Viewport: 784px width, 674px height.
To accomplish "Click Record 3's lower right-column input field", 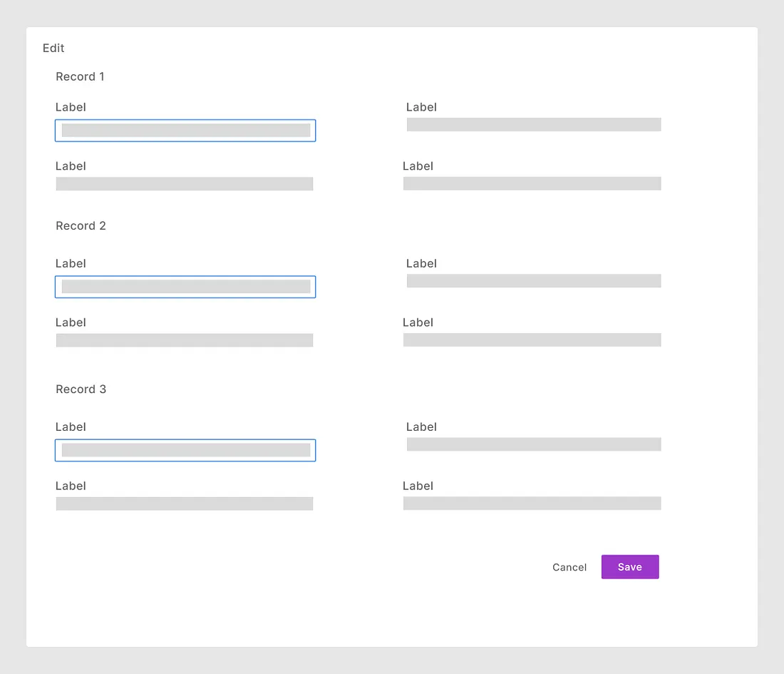I will tap(532, 504).
